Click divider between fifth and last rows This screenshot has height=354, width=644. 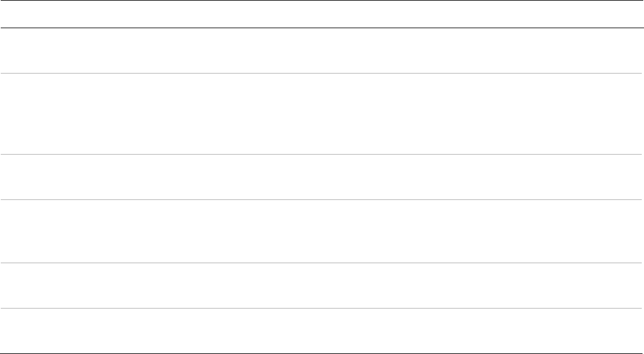pyautogui.click(x=320, y=308)
